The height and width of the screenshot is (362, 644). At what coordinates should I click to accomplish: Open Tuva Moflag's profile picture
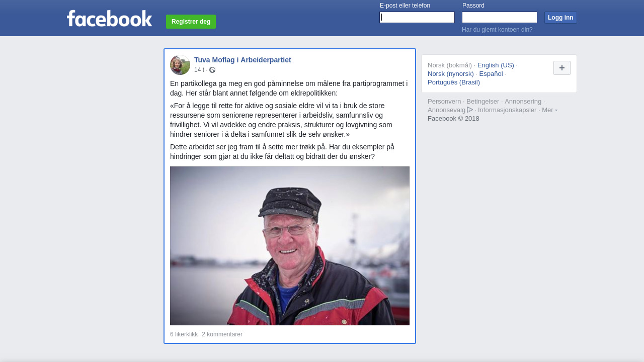(180, 65)
